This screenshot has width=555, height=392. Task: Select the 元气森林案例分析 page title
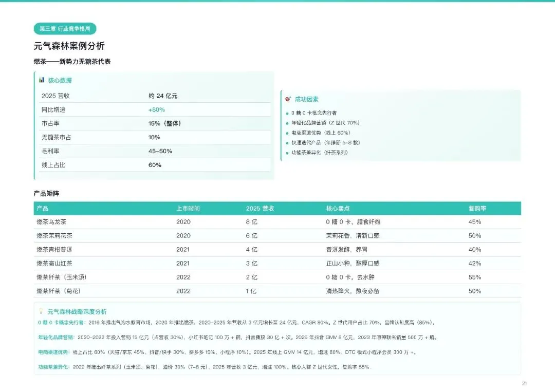click(x=69, y=46)
